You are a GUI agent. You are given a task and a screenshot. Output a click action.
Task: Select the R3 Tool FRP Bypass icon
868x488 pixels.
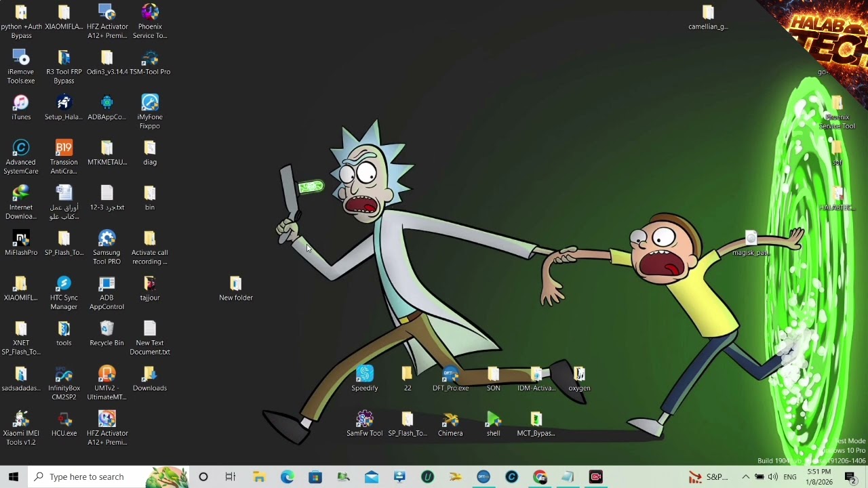pos(64,66)
